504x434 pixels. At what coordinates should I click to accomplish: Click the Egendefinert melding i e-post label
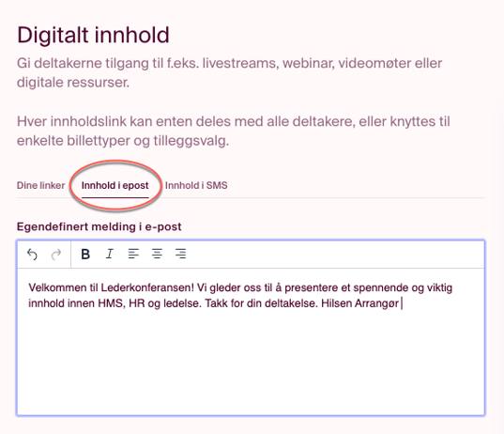[x=99, y=226]
